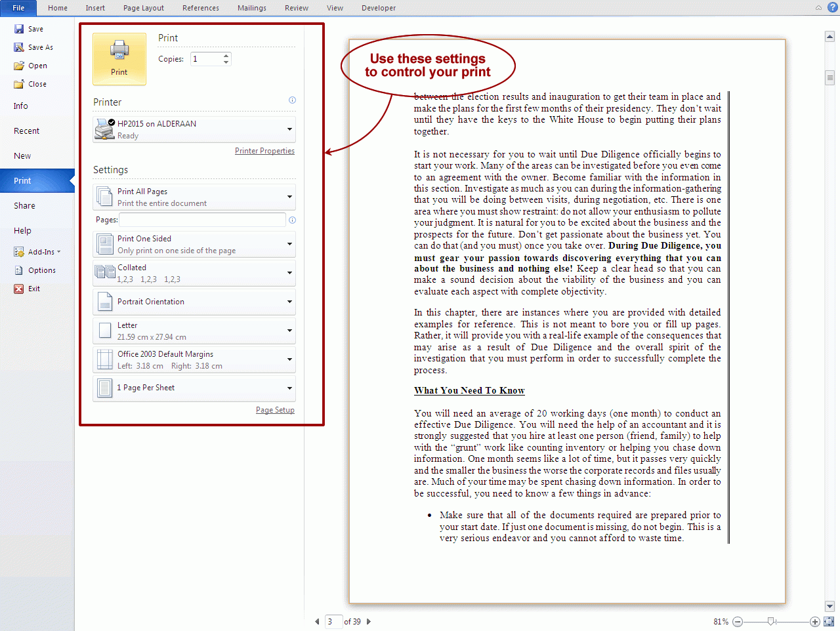Expand the Collated printing options
Image resolution: width=840 pixels, height=631 pixels.
[289, 273]
